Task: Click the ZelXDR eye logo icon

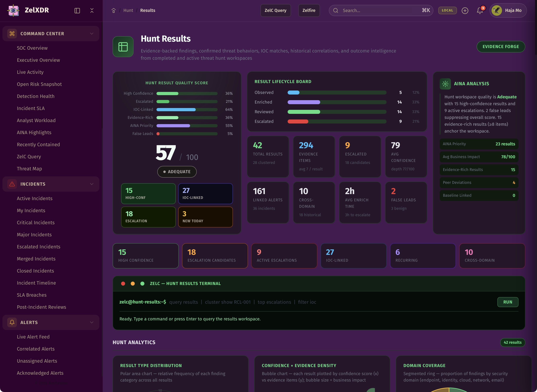Action: point(13,10)
